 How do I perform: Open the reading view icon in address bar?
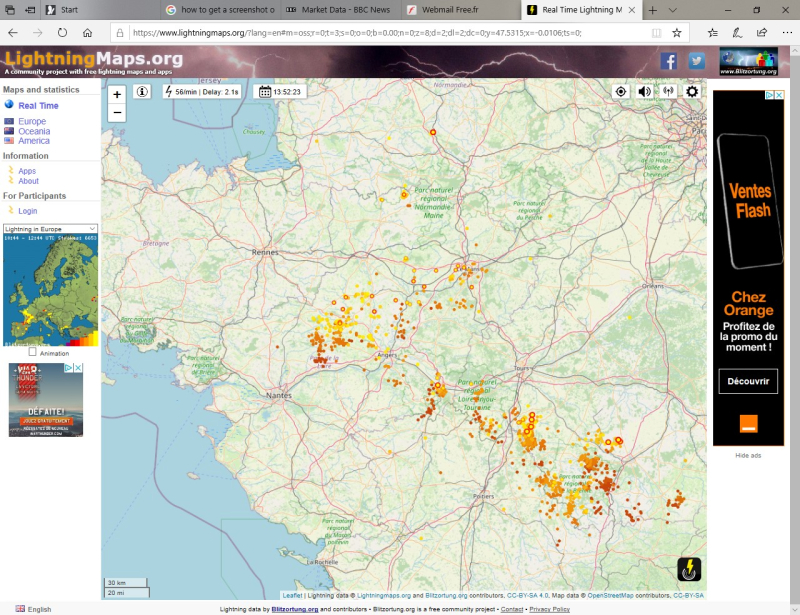656,33
